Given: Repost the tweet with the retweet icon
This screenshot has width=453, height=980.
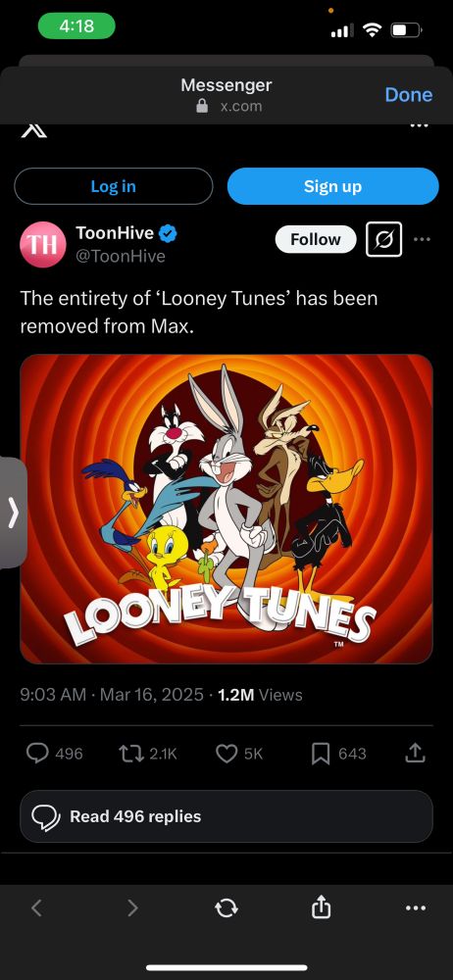Looking at the screenshot, I should click(131, 754).
